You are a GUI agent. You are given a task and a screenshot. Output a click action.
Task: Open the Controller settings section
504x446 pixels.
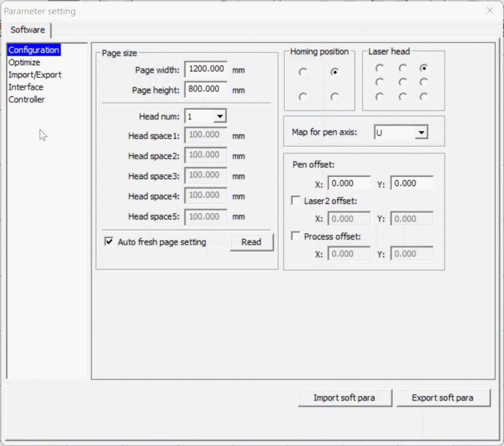27,99
